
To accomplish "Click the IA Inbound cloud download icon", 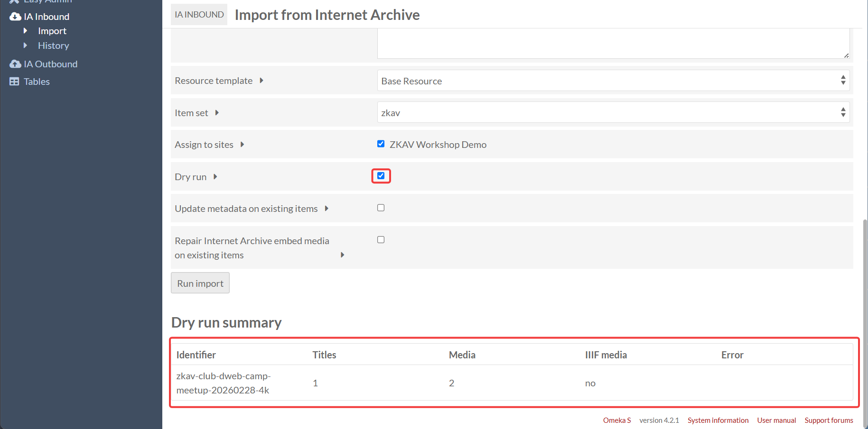I will [x=15, y=17].
